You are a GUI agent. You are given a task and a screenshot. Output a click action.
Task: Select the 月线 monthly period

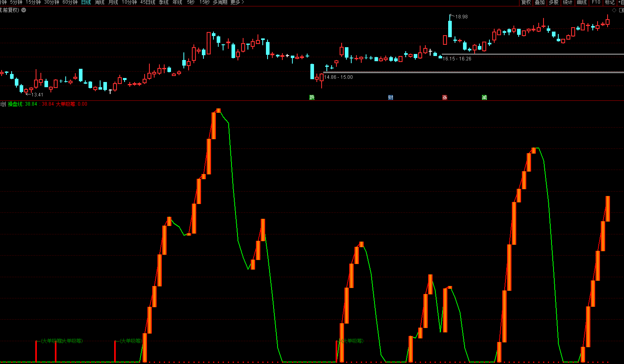[x=113, y=2]
